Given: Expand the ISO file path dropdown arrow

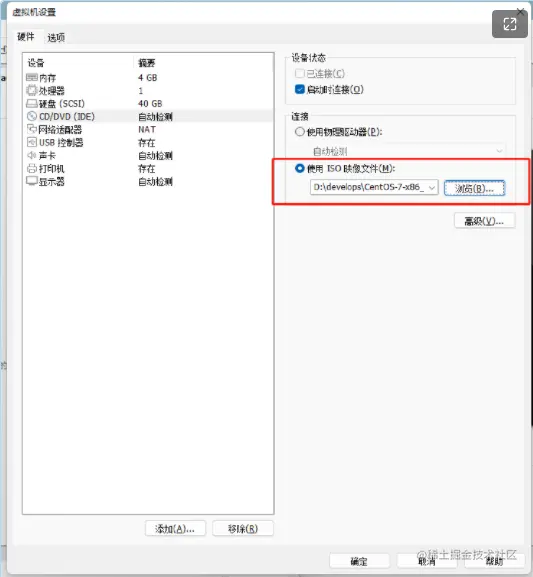Looking at the screenshot, I should tap(432, 188).
